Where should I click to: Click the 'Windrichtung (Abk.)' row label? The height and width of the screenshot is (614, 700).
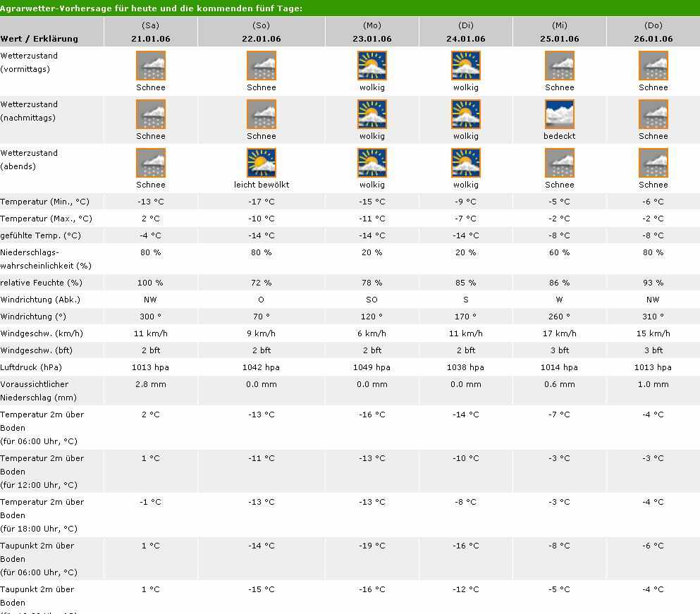tap(41, 300)
